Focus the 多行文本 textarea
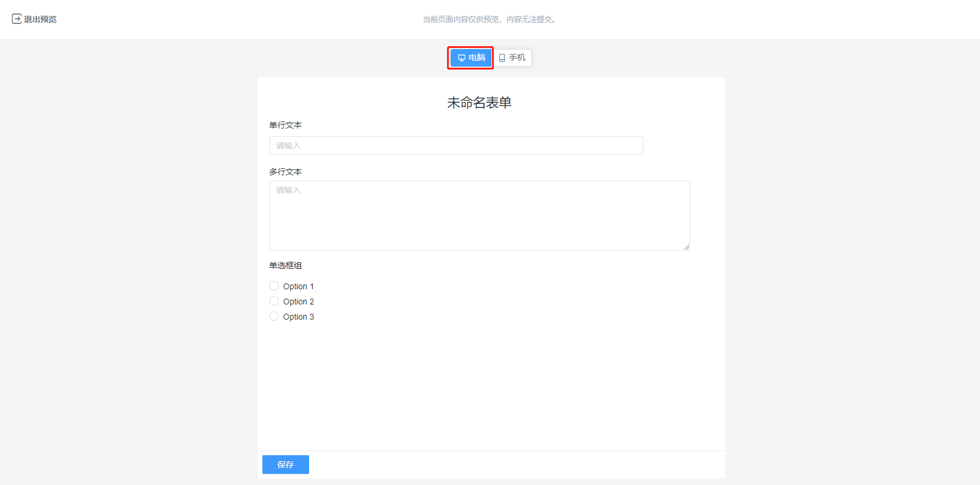This screenshot has height=485, width=980. click(479, 216)
